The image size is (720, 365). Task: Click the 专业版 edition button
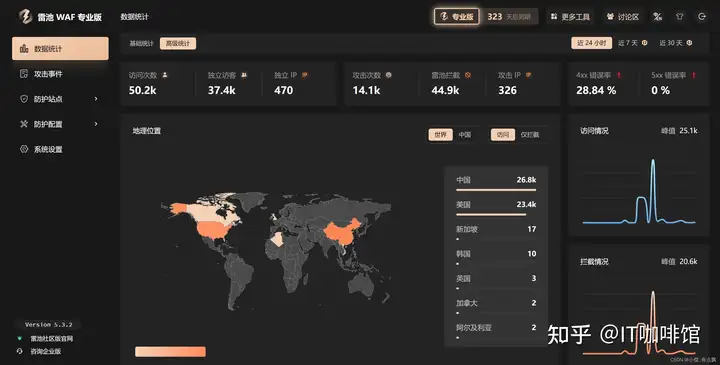[457, 17]
